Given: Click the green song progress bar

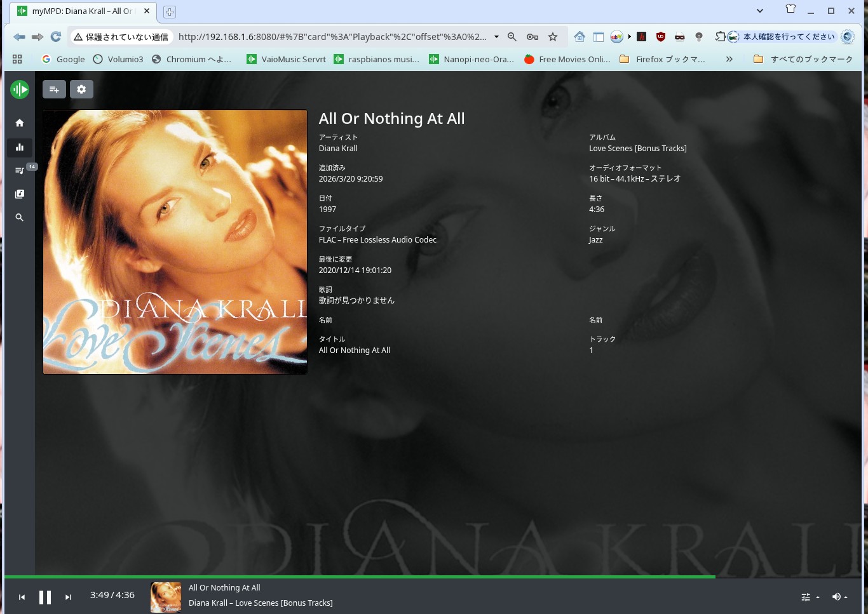Looking at the screenshot, I should [360, 577].
